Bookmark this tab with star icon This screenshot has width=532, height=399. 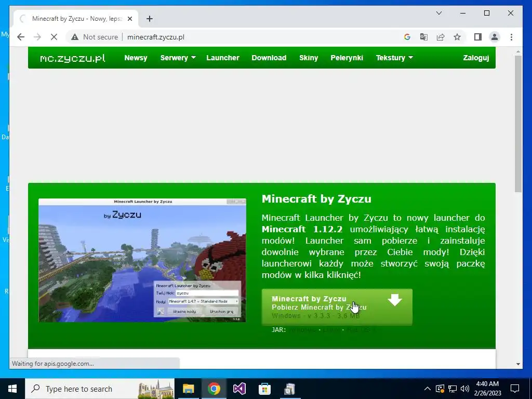click(457, 37)
